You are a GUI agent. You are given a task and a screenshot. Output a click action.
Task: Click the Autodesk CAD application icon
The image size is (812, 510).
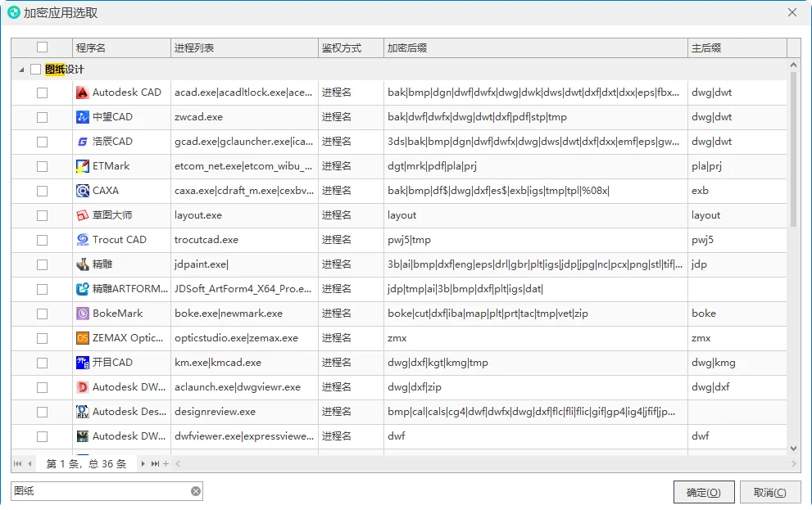click(x=82, y=93)
